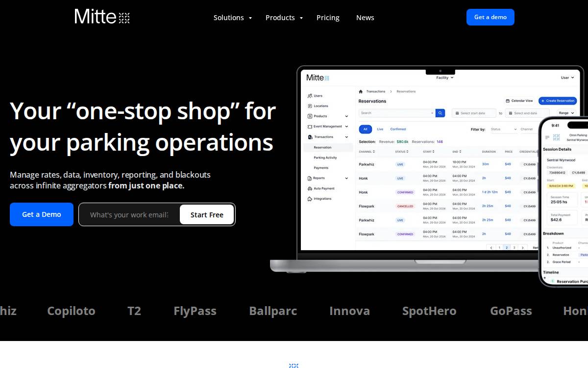Open the Pricing page from navigation
Viewport: 588px width, 368px height.
click(x=328, y=18)
